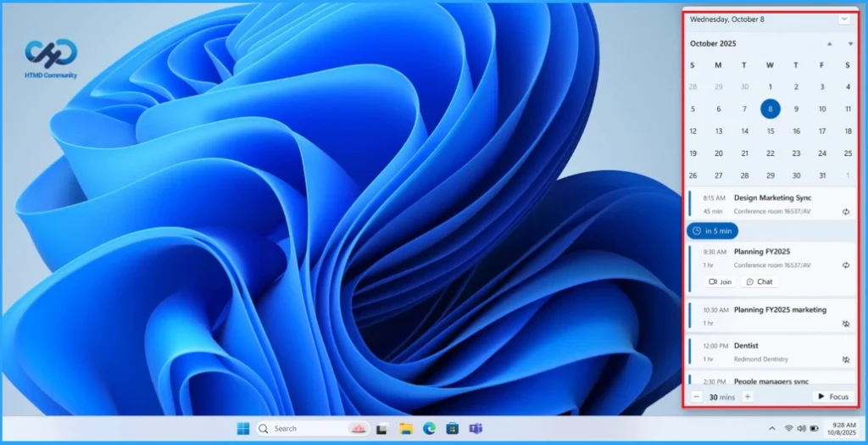The image size is (868, 445).
Task: Open Microsoft Store from the taskbar
Action: (x=453, y=428)
